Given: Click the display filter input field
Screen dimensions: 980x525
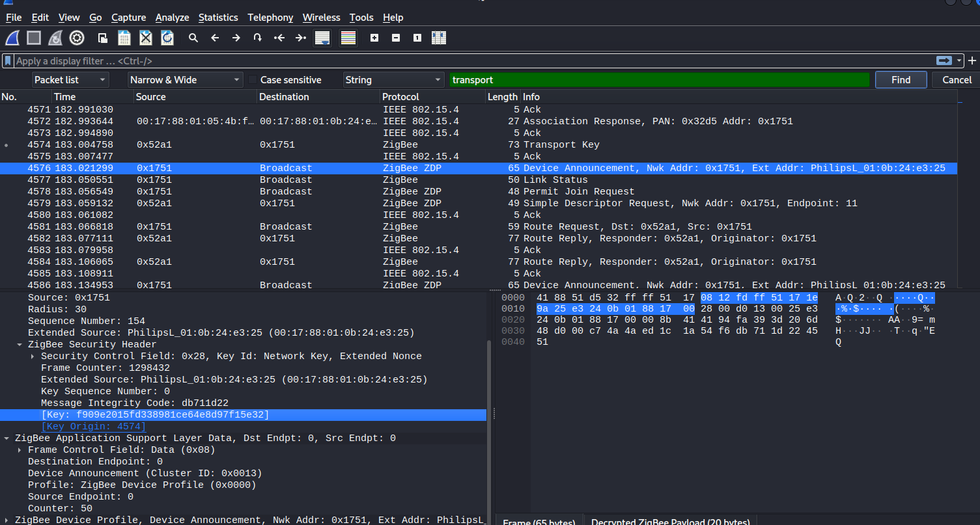Looking at the screenshot, I should click(x=474, y=61).
